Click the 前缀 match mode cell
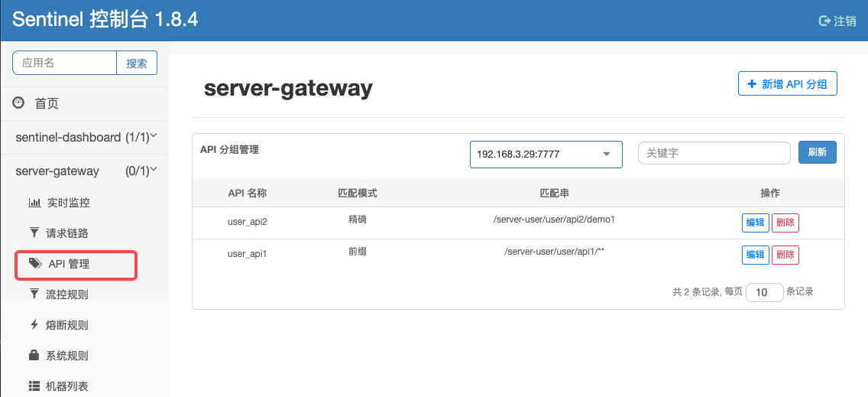Screen dimensions: 868x397 tap(358, 252)
